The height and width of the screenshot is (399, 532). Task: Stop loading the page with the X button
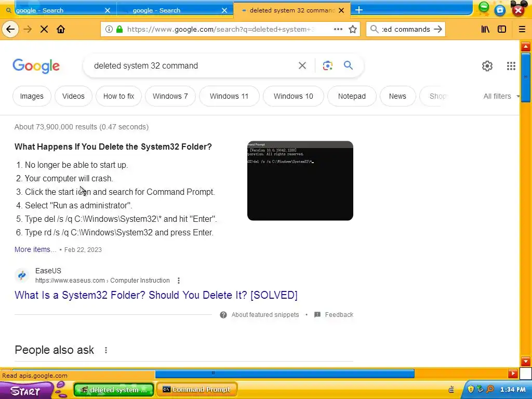click(44, 29)
